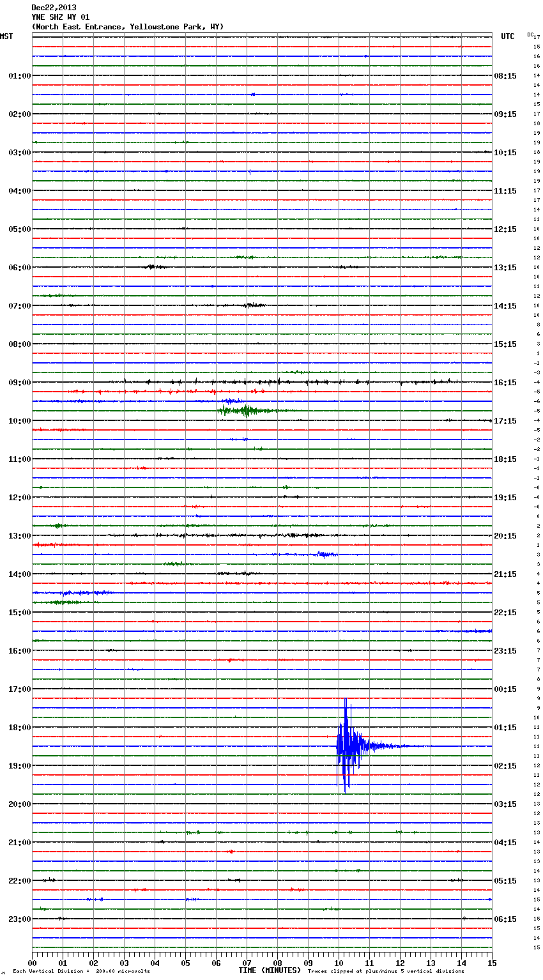Screen dimensions: 543x980
Task: Click the 00:15 UTC time label
Action: tap(505, 689)
